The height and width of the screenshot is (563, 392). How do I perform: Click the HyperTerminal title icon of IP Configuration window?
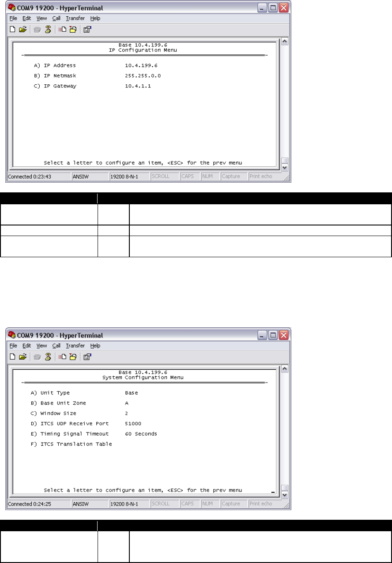coord(12,8)
